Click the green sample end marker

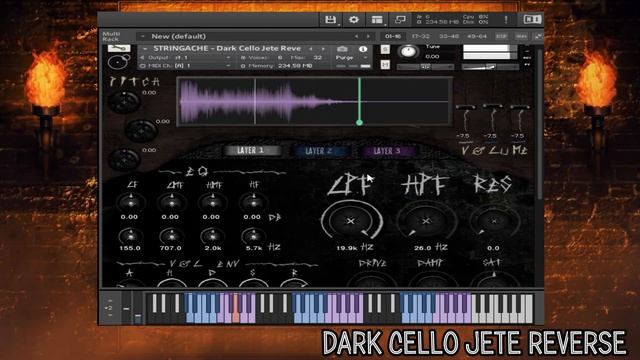click(359, 122)
